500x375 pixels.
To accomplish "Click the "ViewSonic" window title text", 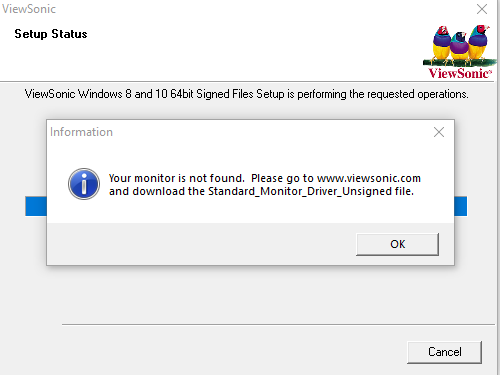I will [x=29, y=9].
